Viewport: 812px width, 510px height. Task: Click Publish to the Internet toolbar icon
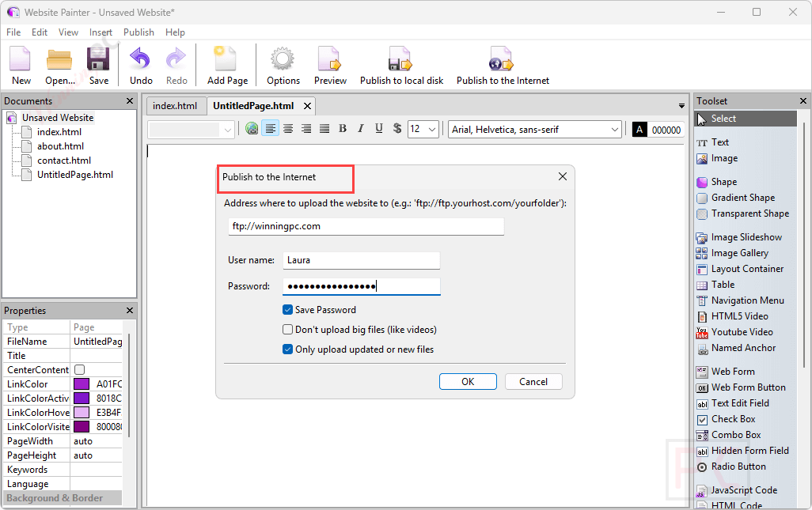click(x=503, y=65)
